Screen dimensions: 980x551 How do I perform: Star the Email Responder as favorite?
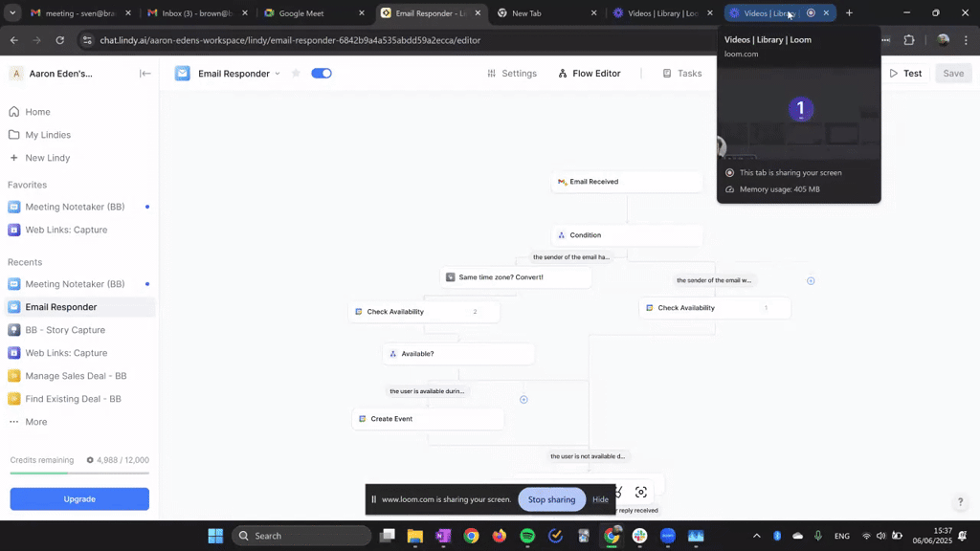click(x=296, y=74)
